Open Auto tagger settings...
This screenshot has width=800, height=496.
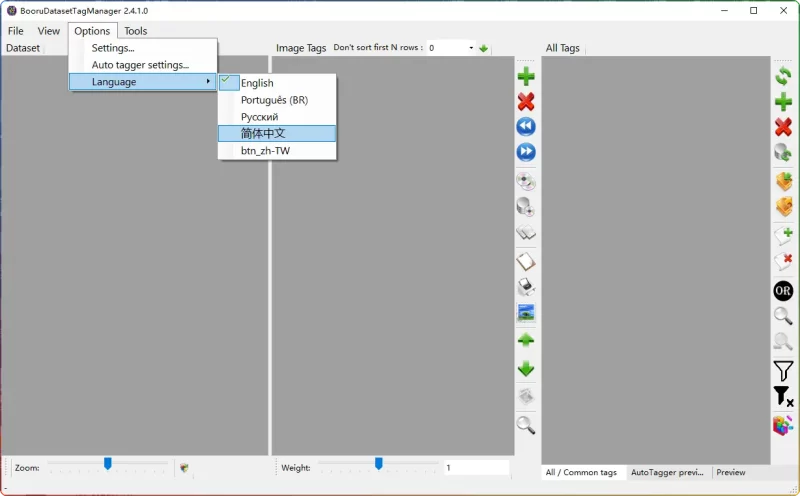[143, 65]
